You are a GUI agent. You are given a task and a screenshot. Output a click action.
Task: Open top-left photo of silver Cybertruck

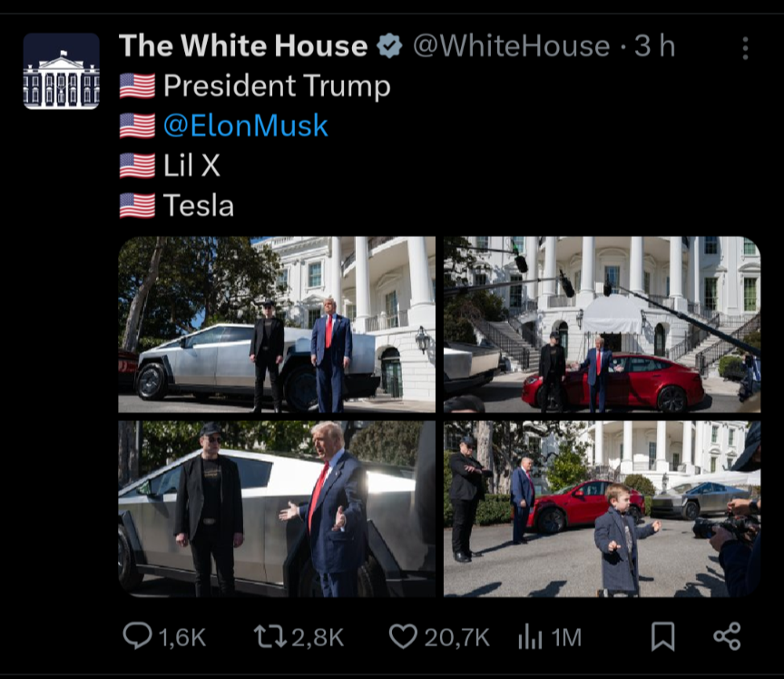pos(277,325)
